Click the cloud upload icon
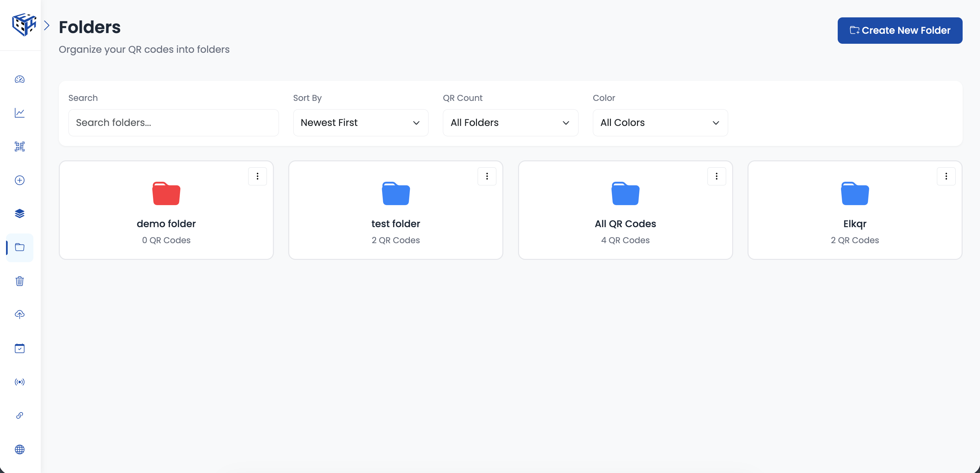Screen dimensions: 980x473 click(19, 314)
